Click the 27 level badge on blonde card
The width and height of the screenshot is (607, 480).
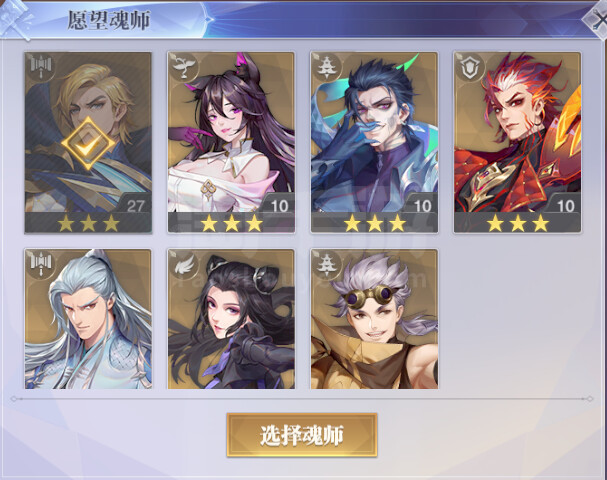[135, 206]
